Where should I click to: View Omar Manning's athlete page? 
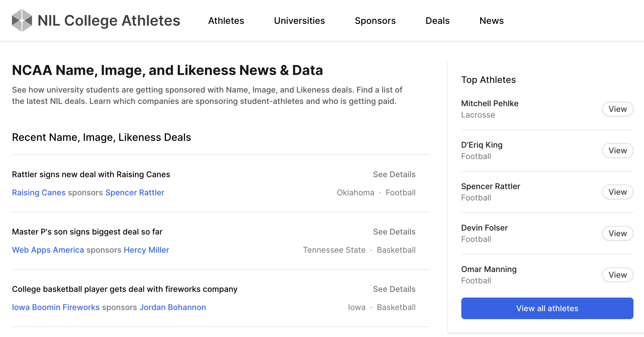[617, 275]
